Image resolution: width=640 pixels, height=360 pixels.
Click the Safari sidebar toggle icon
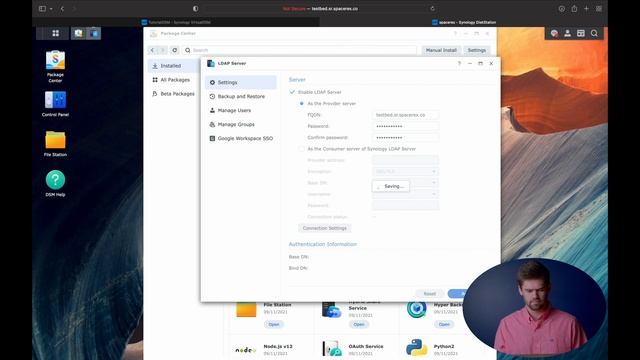pyautogui.click(x=42, y=9)
